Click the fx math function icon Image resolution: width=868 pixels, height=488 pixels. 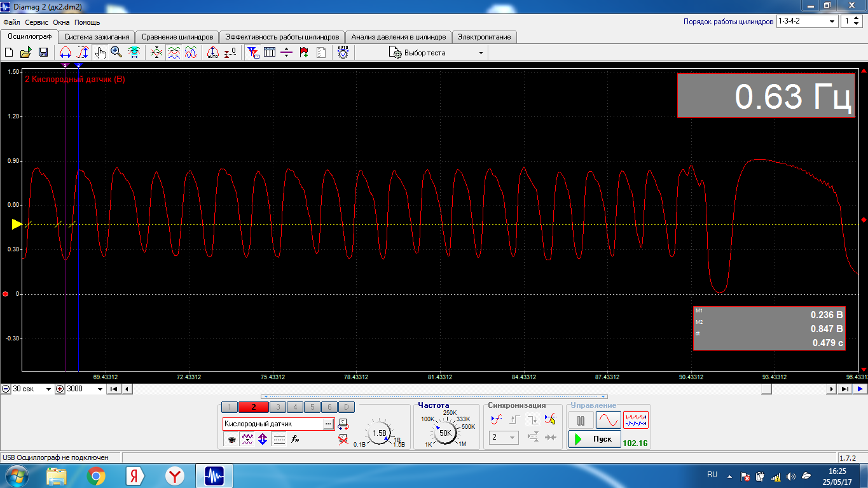(296, 439)
